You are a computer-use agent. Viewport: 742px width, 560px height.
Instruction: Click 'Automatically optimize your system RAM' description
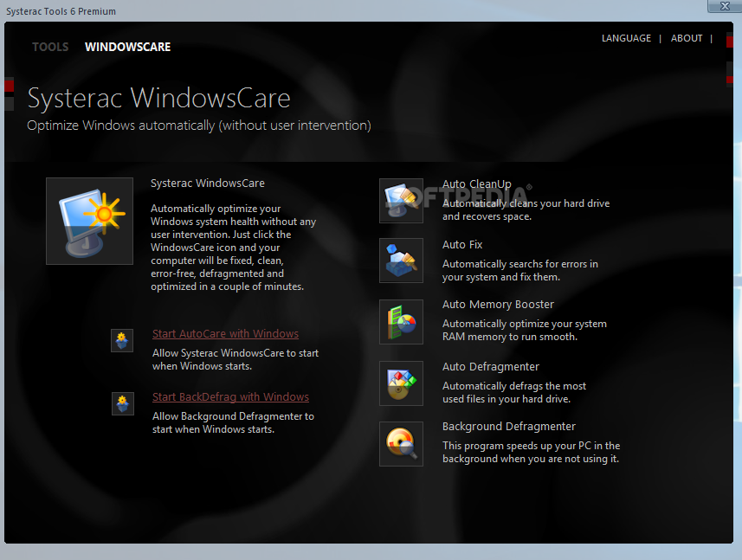(x=525, y=330)
